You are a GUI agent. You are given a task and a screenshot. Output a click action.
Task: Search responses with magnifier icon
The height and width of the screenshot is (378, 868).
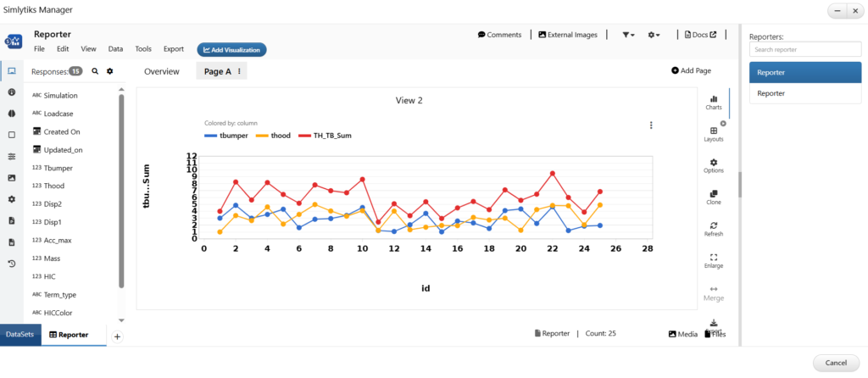pyautogui.click(x=95, y=72)
